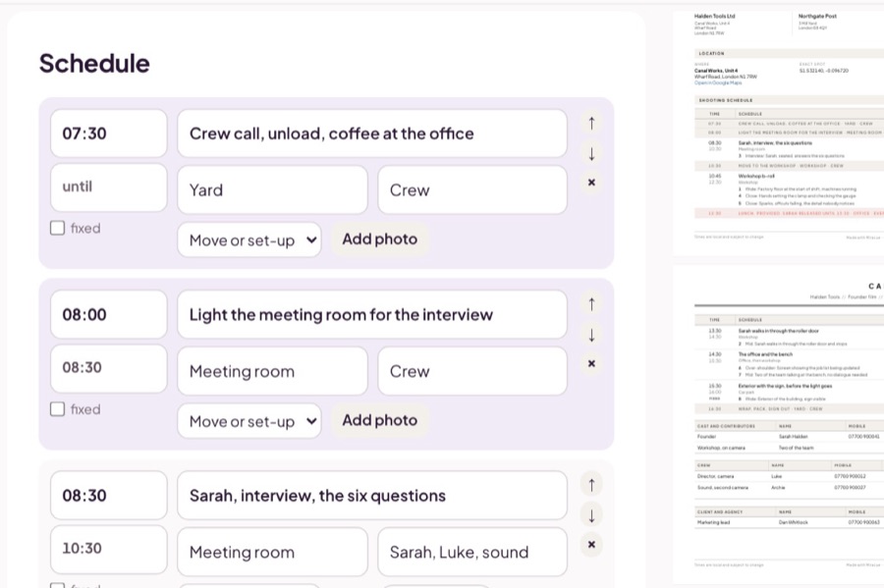Add photo to the light meeting room entry

point(379,420)
